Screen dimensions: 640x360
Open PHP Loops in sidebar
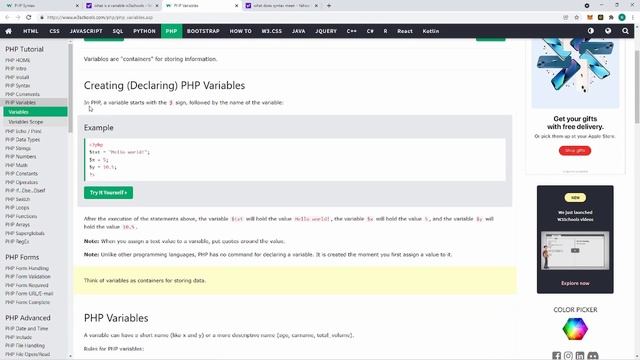17,207
